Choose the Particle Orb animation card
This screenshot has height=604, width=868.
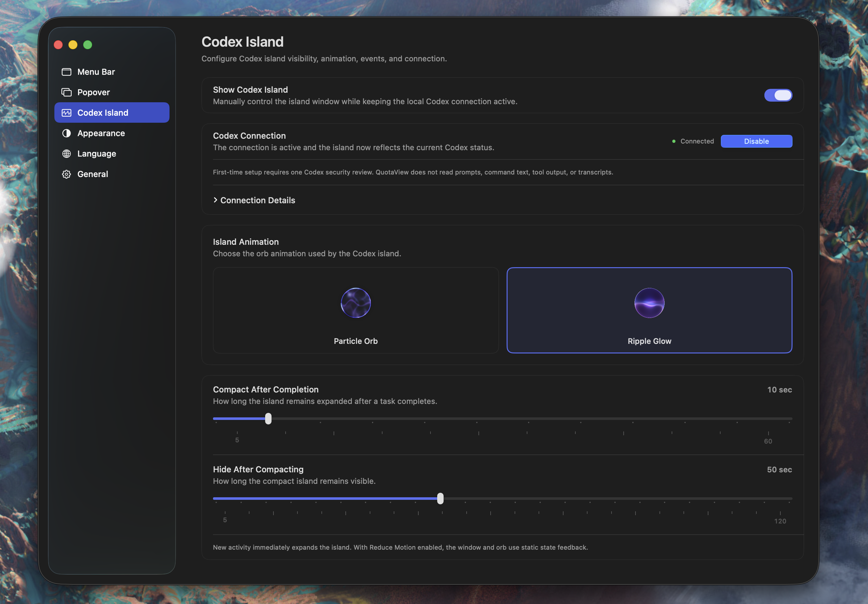click(x=355, y=310)
